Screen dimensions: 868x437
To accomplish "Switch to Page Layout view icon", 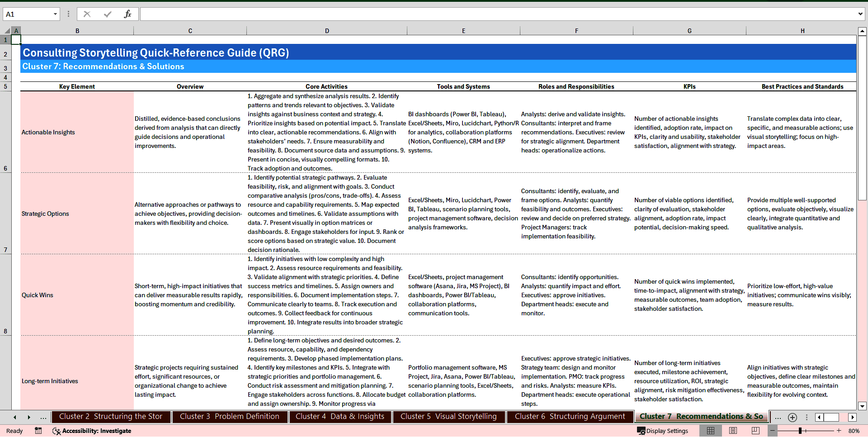I will [733, 431].
